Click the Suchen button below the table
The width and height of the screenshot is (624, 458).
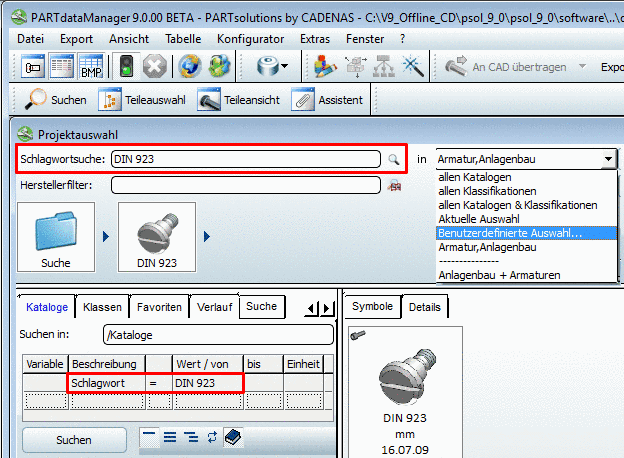(74, 440)
